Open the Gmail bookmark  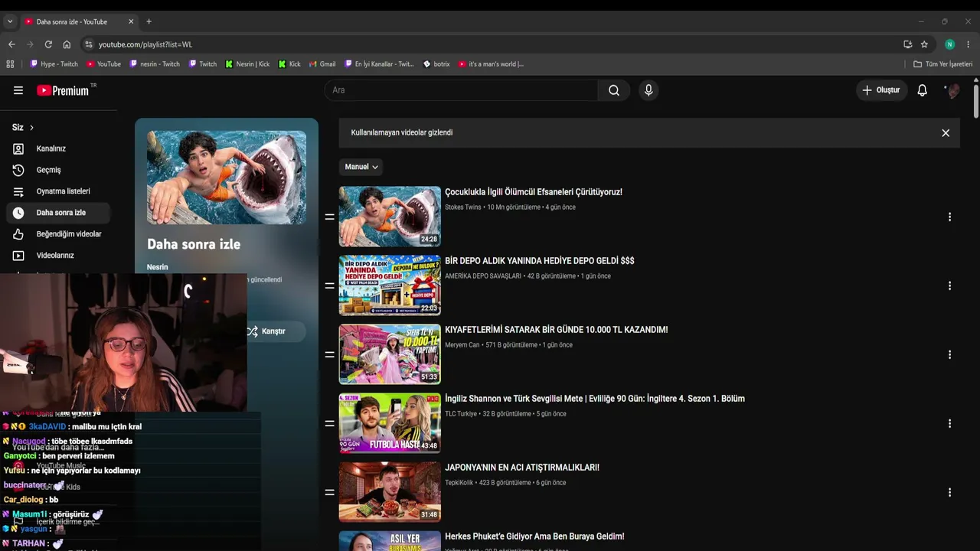322,64
